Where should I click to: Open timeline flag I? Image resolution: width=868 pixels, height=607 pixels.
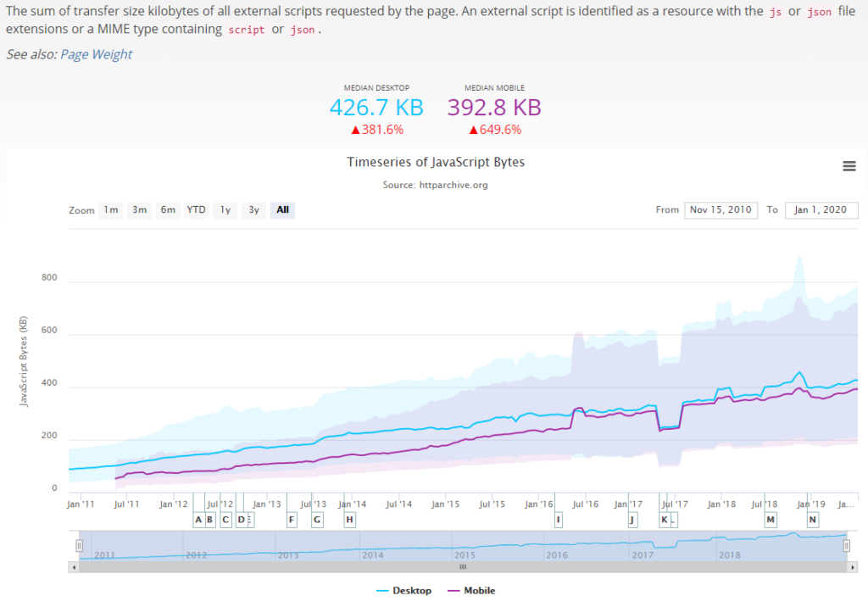pos(558,520)
